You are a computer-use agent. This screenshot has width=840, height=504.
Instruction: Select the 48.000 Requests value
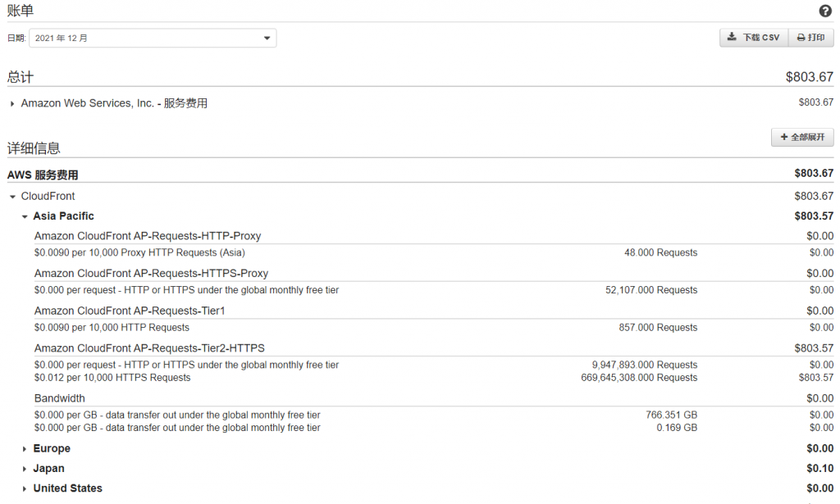[660, 252]
